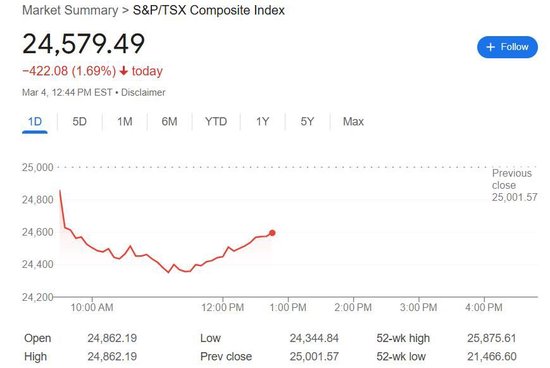Click the 12:00 PM axis label
The height and width of the screenshot is (368, 550).
(x=223, y=308)
